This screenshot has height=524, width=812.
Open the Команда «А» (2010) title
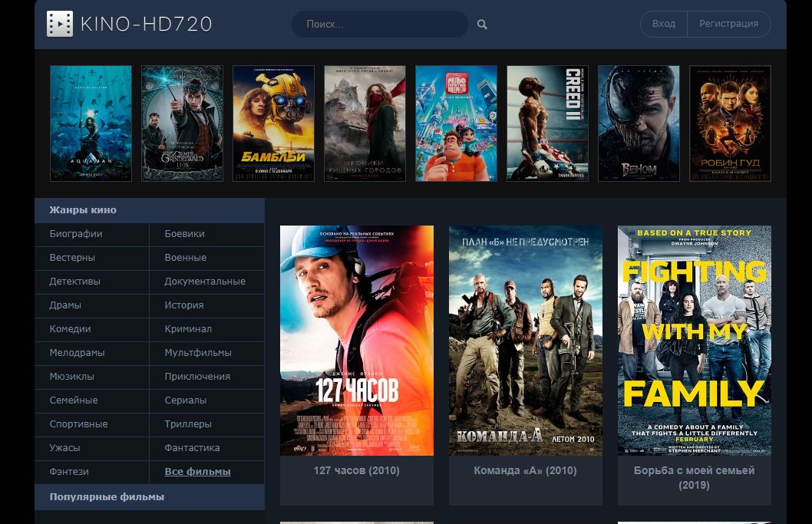click(x=525, y=470)
